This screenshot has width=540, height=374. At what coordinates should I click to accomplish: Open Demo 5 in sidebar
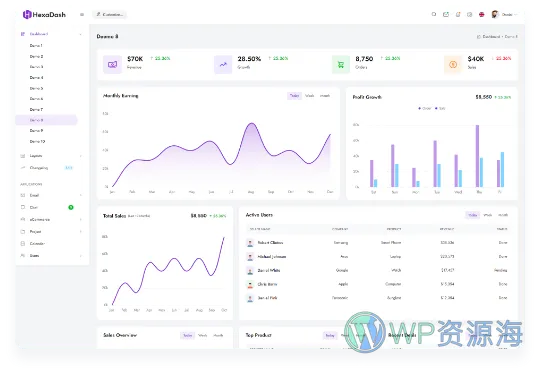(36, 88)
